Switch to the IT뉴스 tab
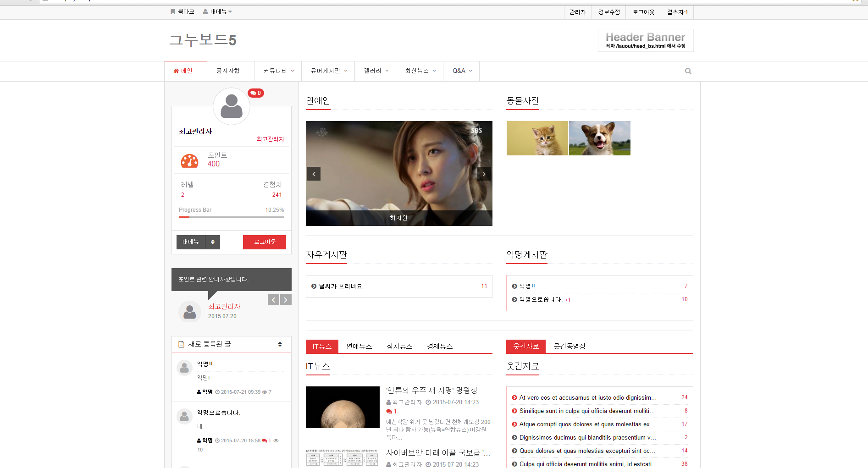This screenshot has height=468, width=868. pyautogui.click(x=322, y=347)
